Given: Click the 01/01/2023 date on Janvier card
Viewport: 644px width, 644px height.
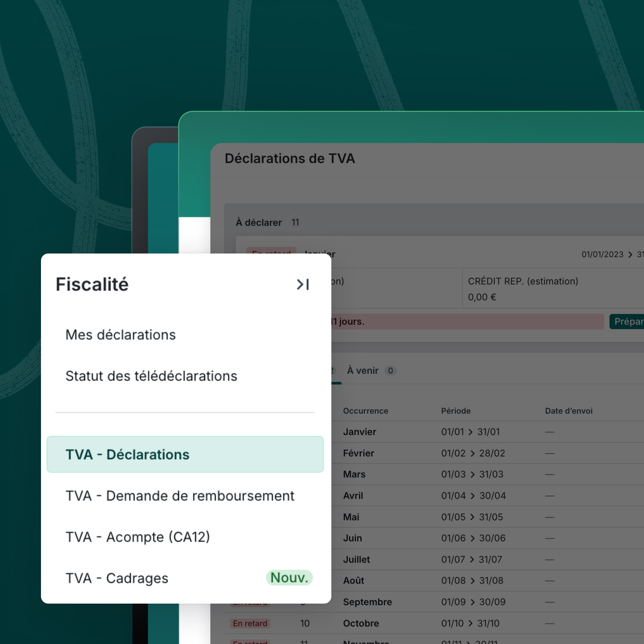Looking at the screenshot, I should pyautogui.click(x=602, y=254).
